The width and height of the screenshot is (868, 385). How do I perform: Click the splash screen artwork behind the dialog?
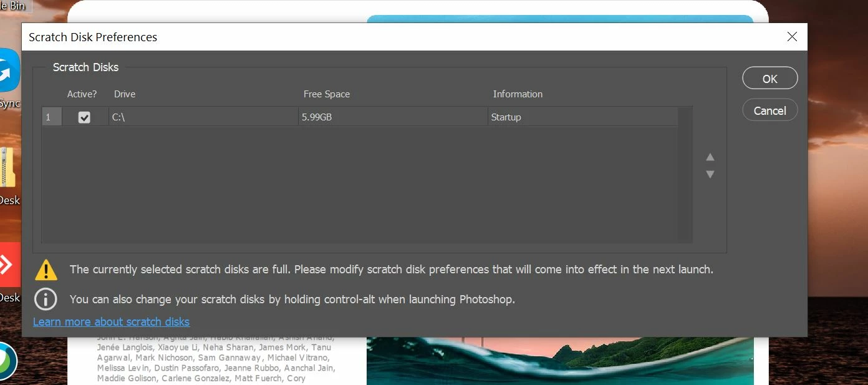pyautogui.click(x=560, y=361)
